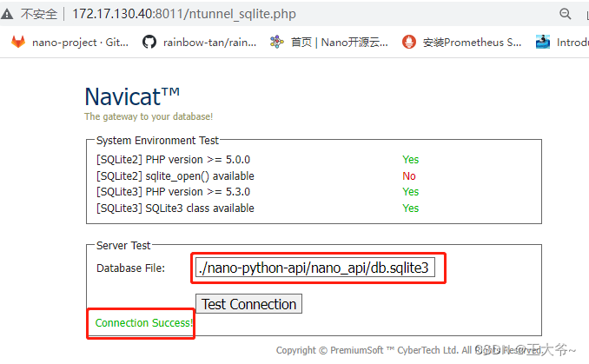The height and width of the screenshot is (364, 589).
Task: Click the Connection Success! message
Action: [144, 323]
